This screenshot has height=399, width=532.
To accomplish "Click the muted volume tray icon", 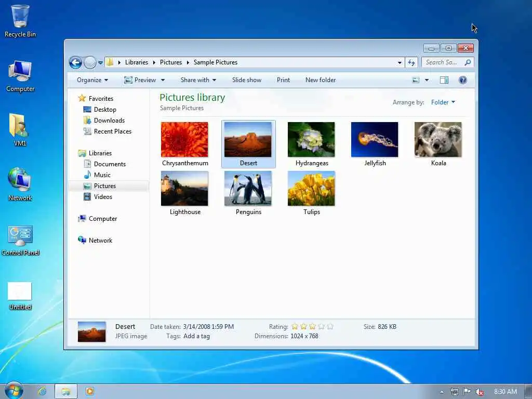I will pos(480,392).
